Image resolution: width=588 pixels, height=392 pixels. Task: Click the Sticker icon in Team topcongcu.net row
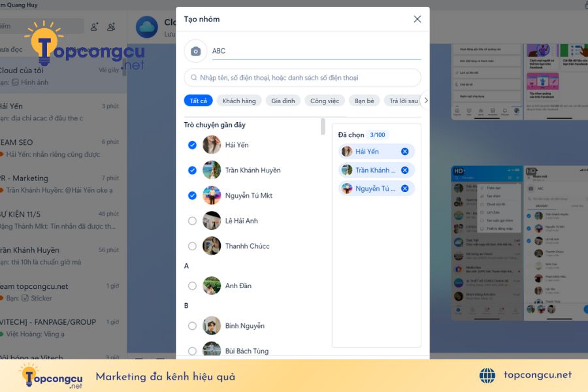tap(25, 298)
